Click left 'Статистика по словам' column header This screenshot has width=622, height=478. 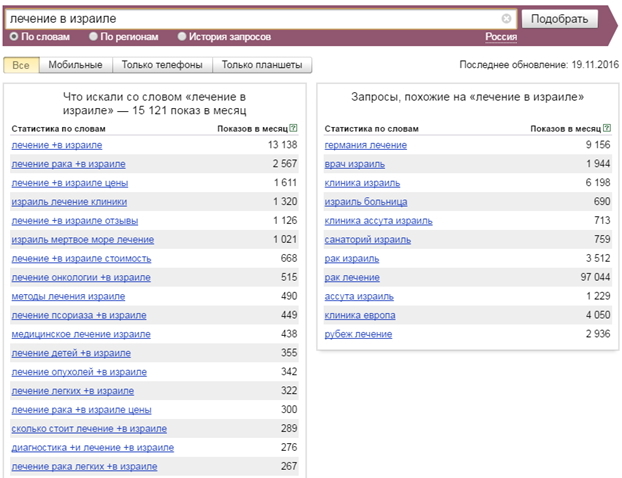coord(58,129)
